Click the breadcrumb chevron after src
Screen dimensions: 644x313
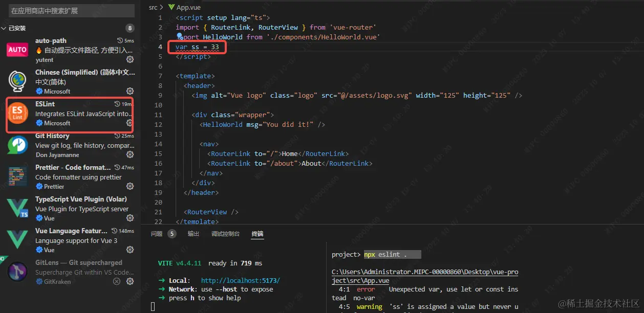tap(161, 8)
